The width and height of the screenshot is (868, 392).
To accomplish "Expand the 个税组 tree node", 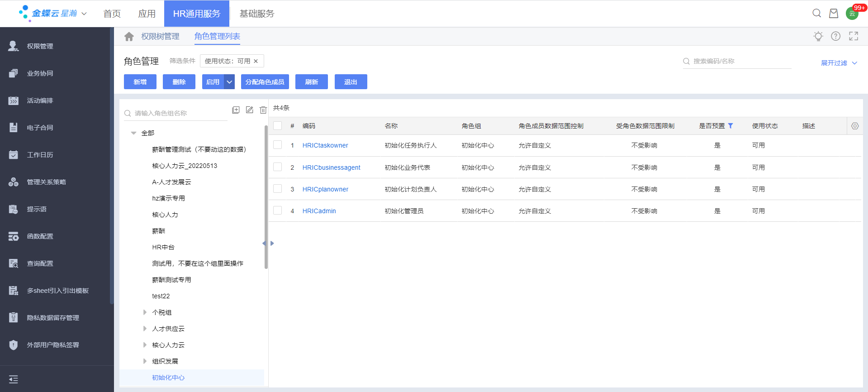I will (145, 312).
